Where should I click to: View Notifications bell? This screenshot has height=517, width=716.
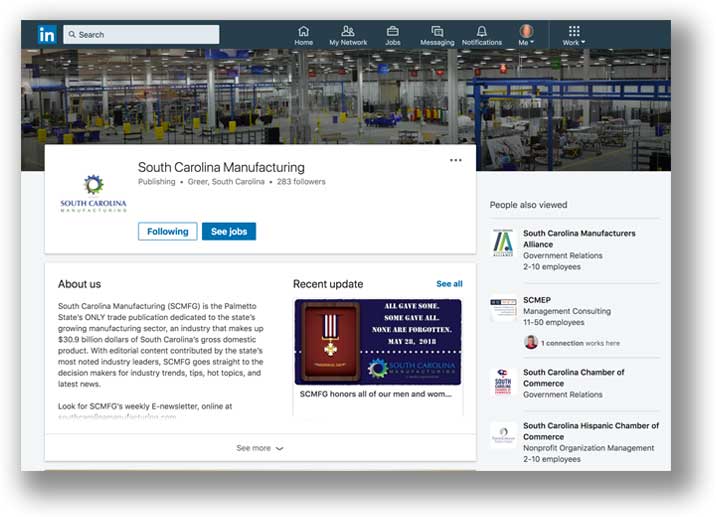482,35
